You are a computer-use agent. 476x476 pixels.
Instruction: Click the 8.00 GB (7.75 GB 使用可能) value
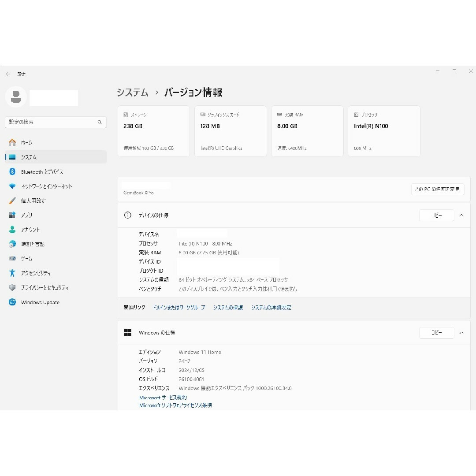208,253
